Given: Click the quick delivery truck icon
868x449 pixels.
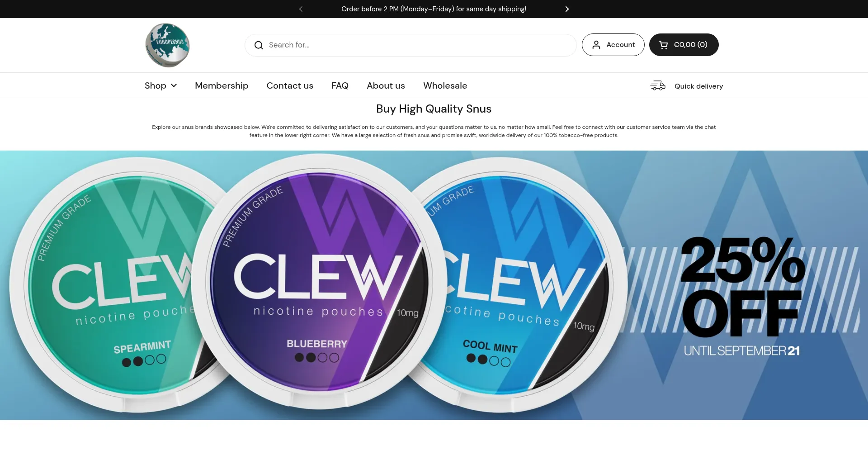Looking at the screenshot, I should (658, 85).
